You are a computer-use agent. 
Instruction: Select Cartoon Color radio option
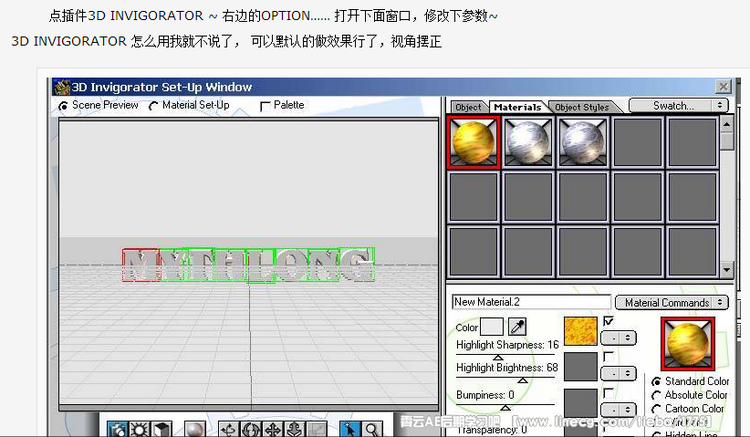click(x=656, y=409)
